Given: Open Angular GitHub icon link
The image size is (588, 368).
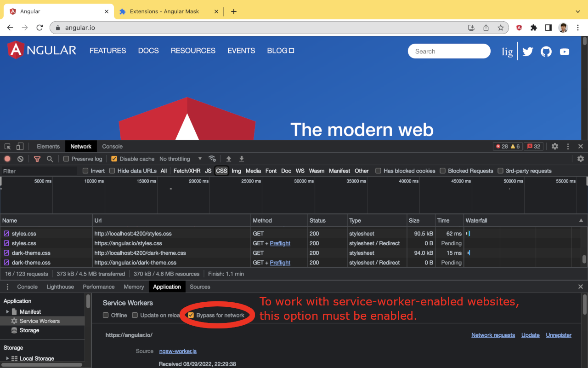Looking at the screenshot, I should [546, 52].
